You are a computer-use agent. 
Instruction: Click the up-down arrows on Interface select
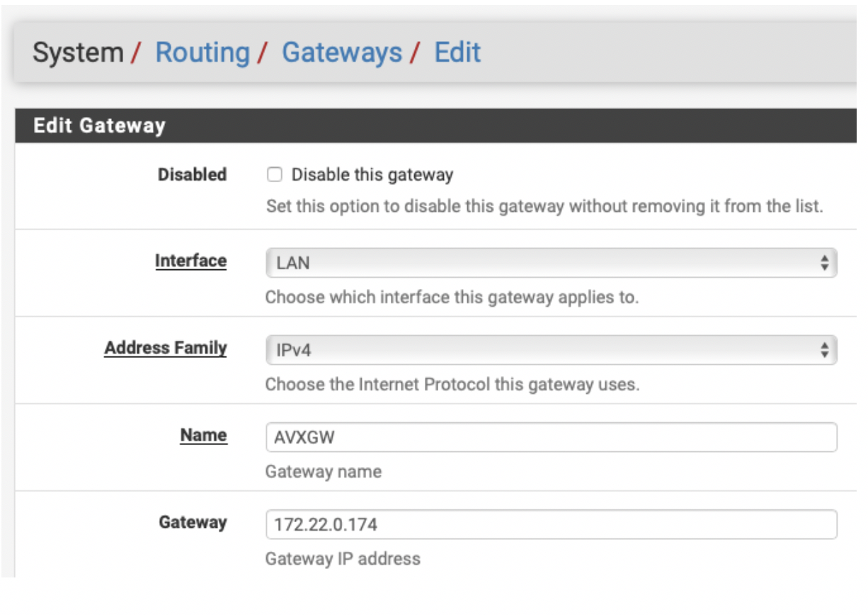tap(824, 263)
